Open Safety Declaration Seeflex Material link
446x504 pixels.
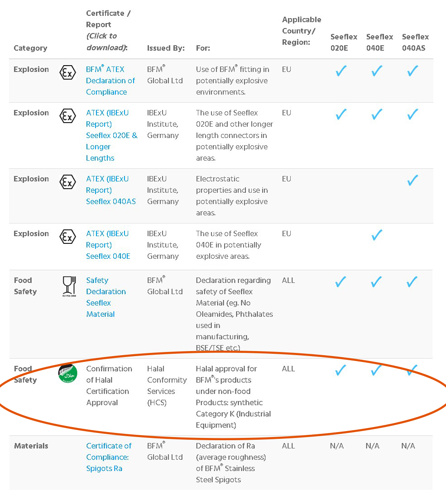click(106, 297)
